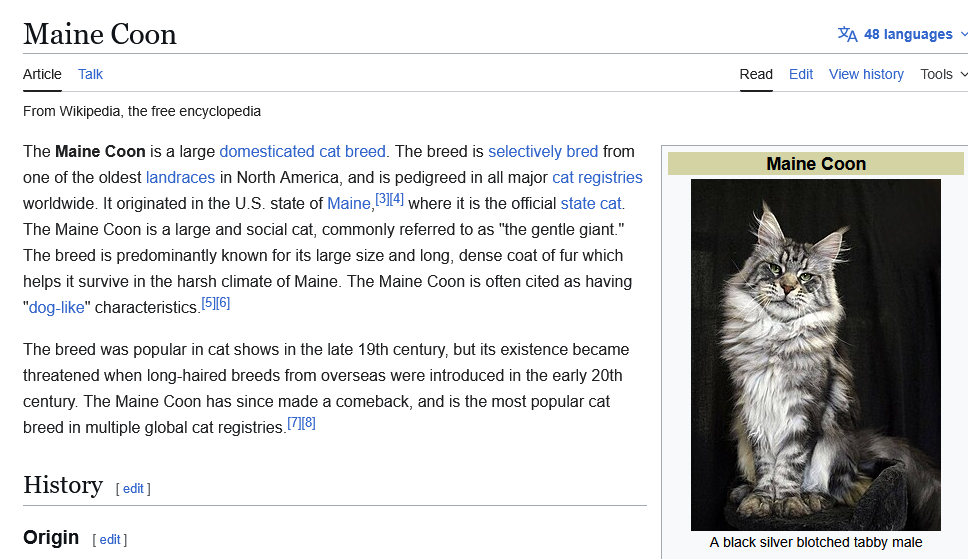Jump to citation reference [4]

click(x=396, y=199)
